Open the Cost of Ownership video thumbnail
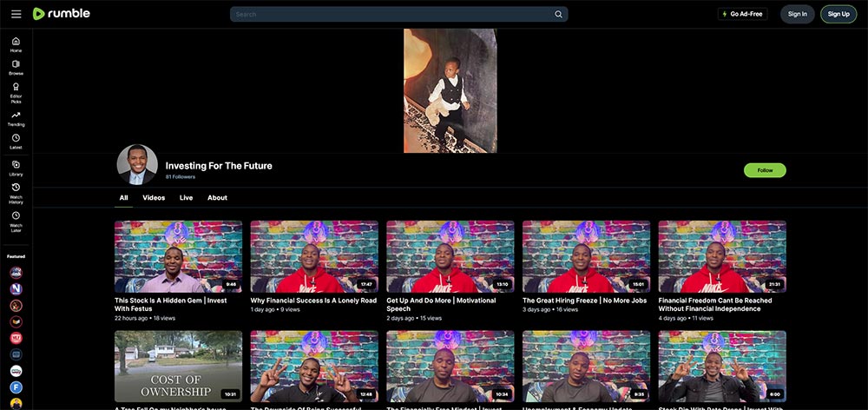The image size is (868, 410). 178,367
